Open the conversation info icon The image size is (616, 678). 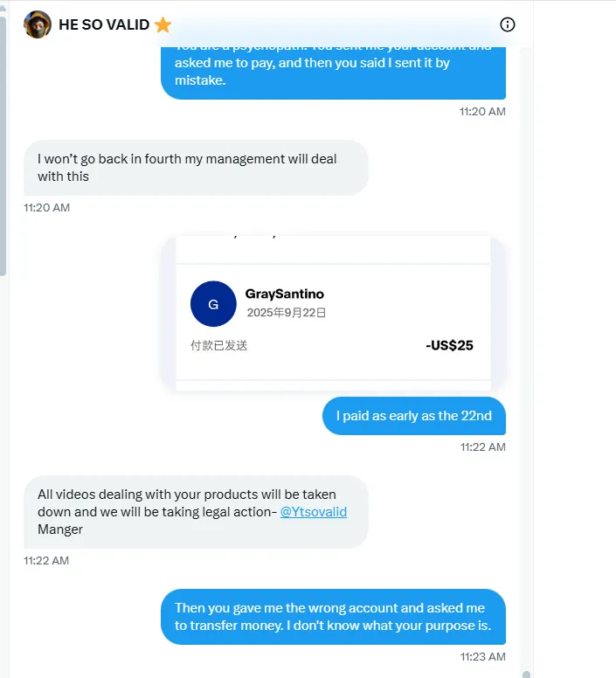pyautogui.click(x=508, y=24)
